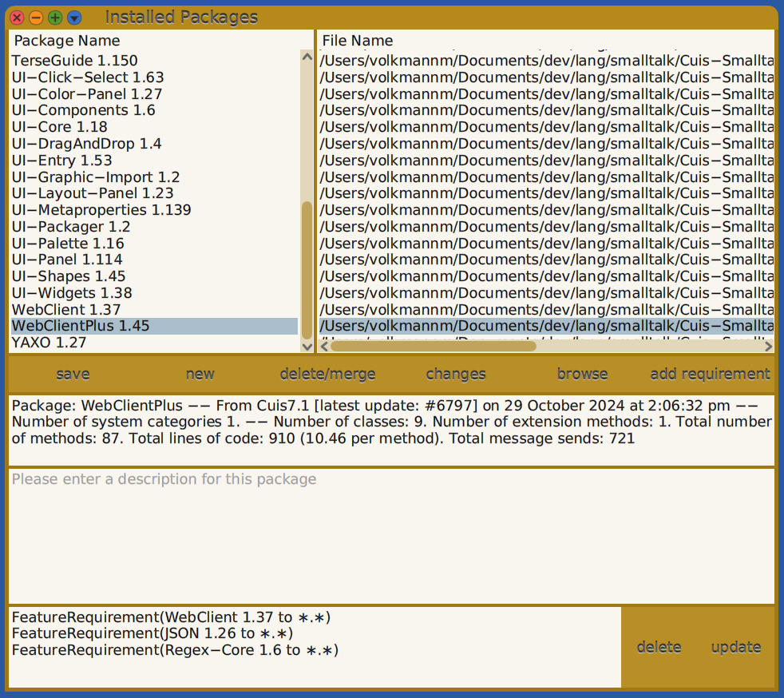This screenshot has width=784, height=698.
Task: Click the orange minimize icon
Action: 35,17
